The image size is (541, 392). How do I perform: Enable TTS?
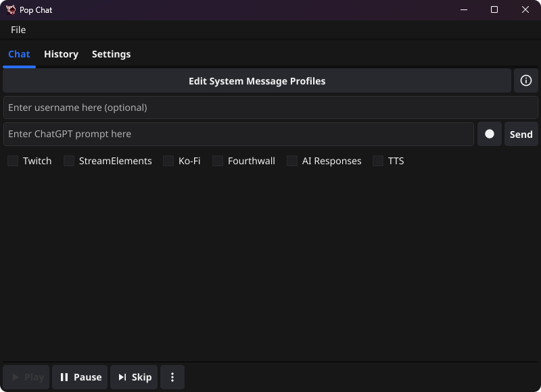(377, 161)
